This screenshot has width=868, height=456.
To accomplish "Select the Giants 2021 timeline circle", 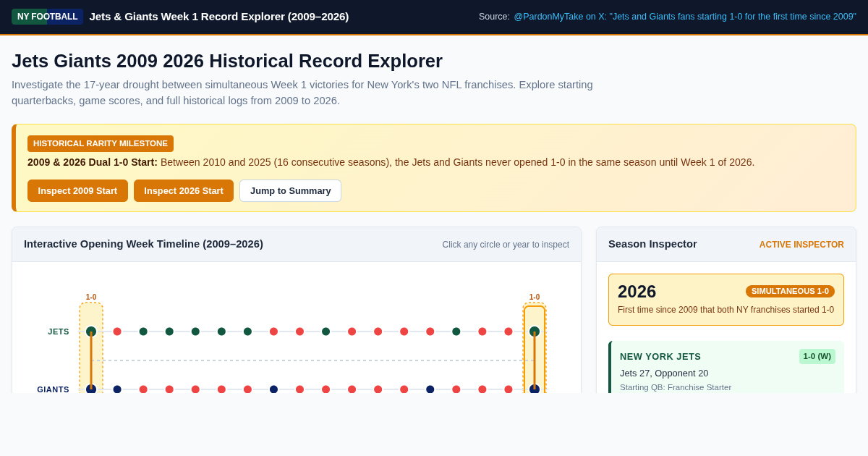I will point(404,389).
